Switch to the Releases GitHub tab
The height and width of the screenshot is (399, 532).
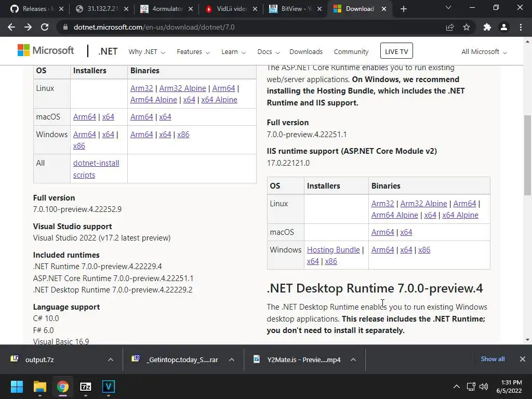click(33, 9)
